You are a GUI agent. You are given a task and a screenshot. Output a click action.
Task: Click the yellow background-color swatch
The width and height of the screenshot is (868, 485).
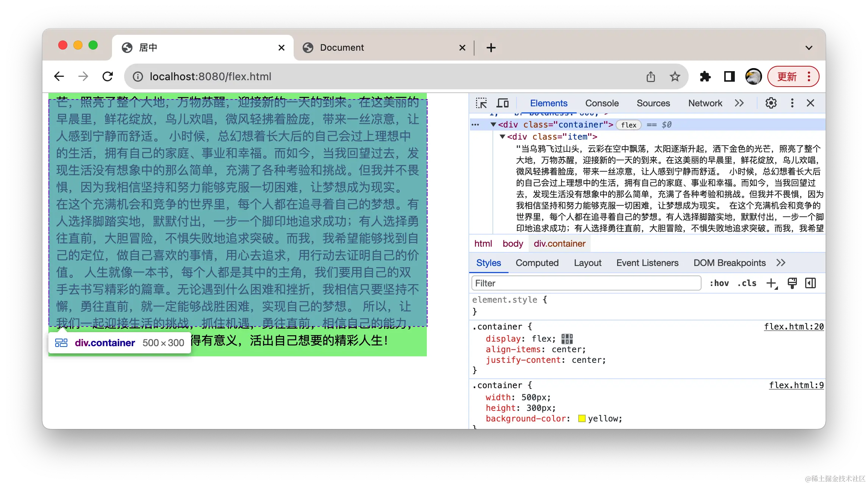(582, 418)
